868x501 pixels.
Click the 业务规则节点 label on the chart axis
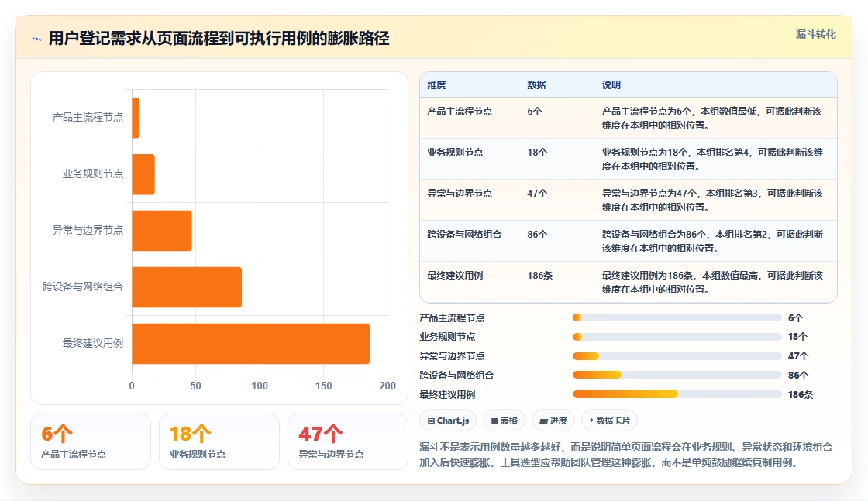[92, 173]
